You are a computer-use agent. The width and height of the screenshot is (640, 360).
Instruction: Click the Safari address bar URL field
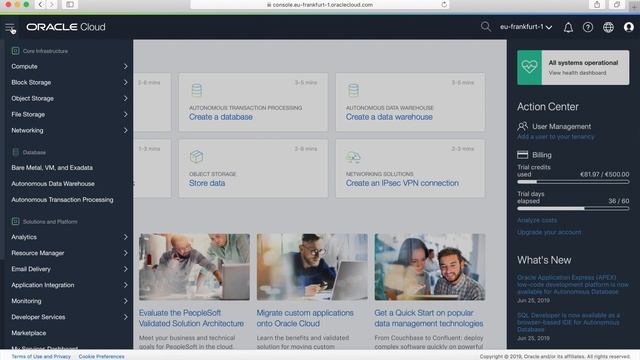coord(320,4)
